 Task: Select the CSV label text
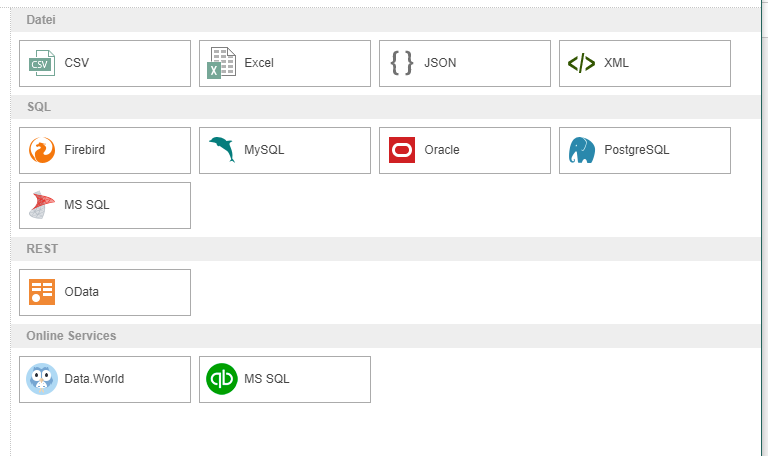[x=77, y=63]
